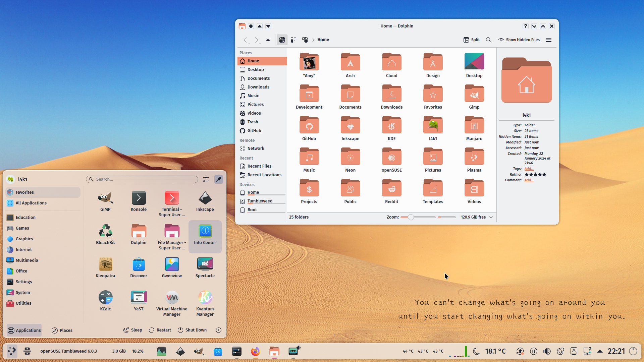Click the Shut Down button
Viewport: 644px width, 362px height.
(x=192, y=330)
